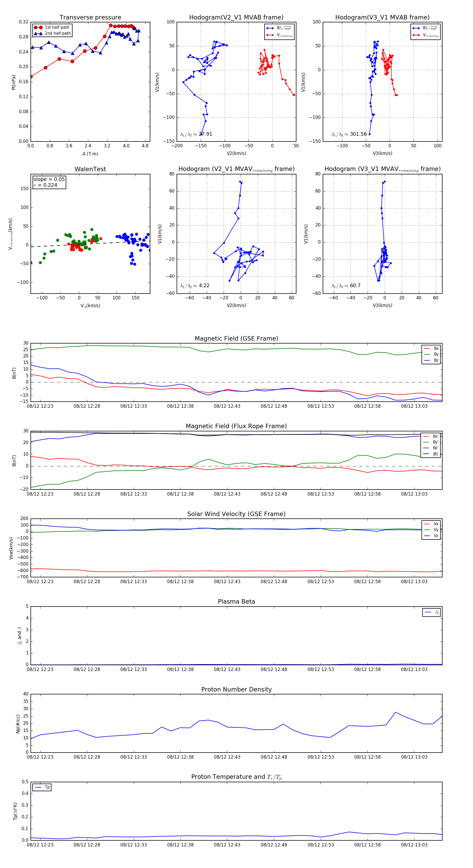Click '08/12 13:03' tick under Proton Number Density plot
Image resolution: width=473 pixels, height=868 pixels.
(x=414, y=757)
